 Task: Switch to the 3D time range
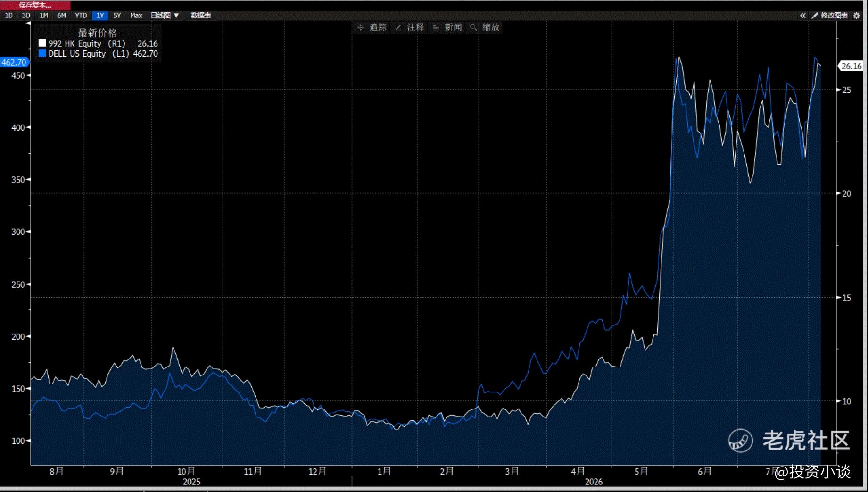(x=26, y=16)
